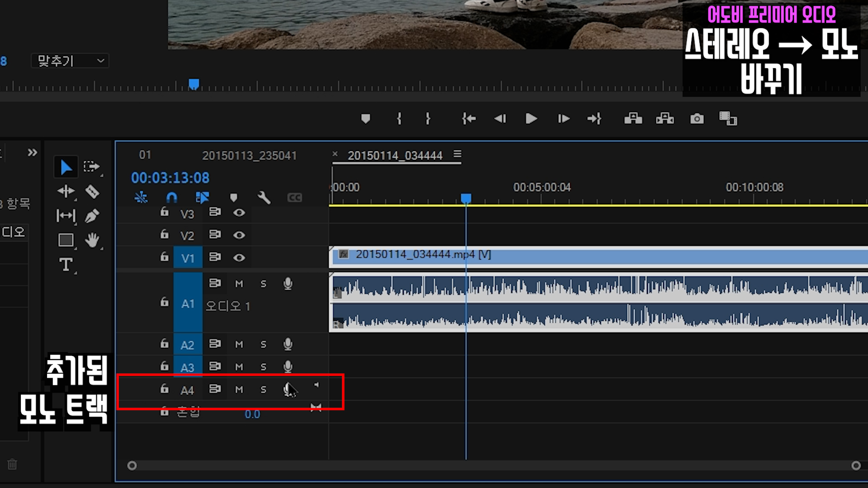Select the Track Select Forward tool
Image resolution: width=868 pixels, height=488 pixels.
click(91, 167)
